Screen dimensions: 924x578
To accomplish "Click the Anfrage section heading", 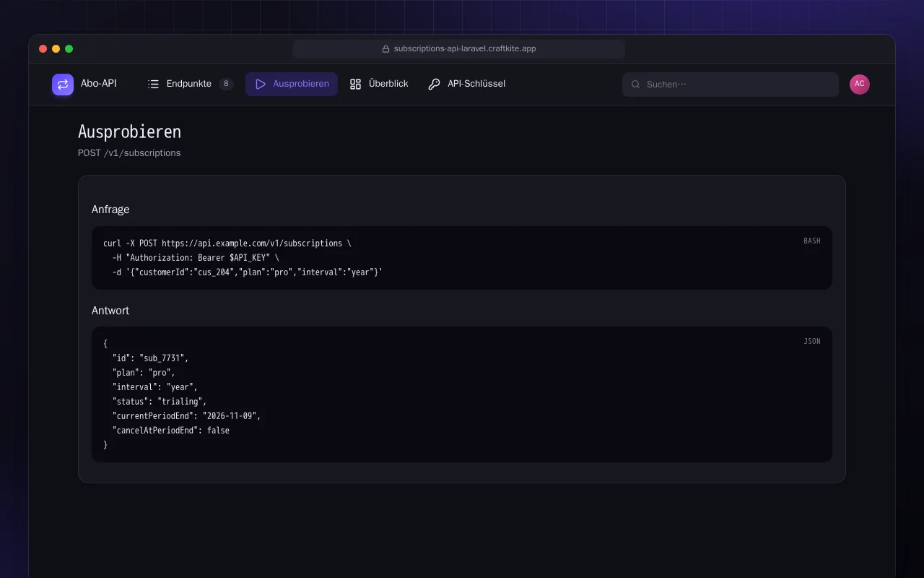I will [110, 210].
